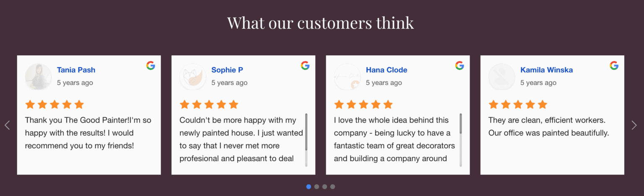Open Tania Pash profile picture
Viewport: 644px width, 196px height.
coord(38,77)
